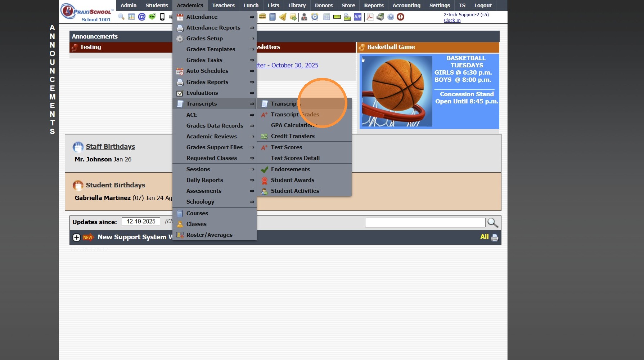Click the printer with check icon
Image resolution: width=644 pixels, height=360 pixels.
click(347, 17)
